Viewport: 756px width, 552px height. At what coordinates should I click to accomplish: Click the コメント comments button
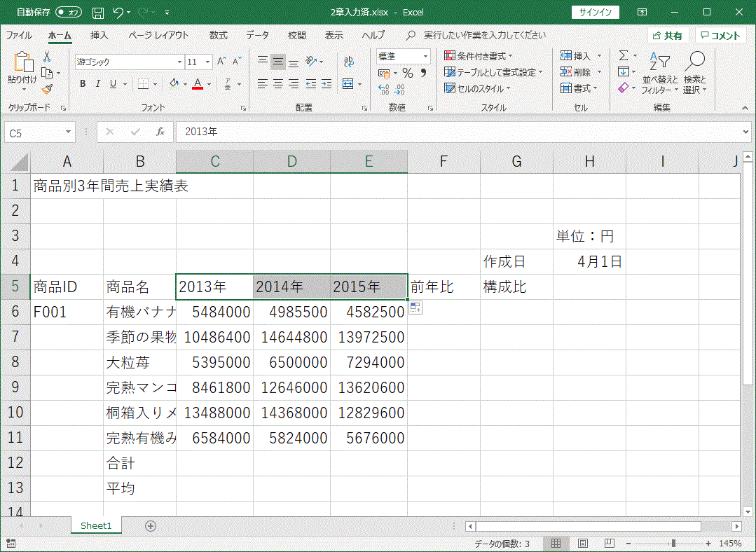[720, 35]
